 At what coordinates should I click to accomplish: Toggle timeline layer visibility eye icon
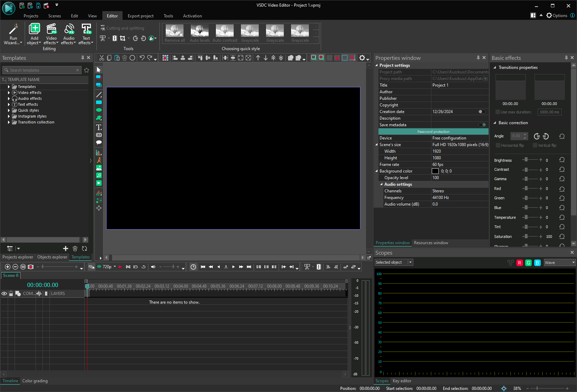(4, 294)
